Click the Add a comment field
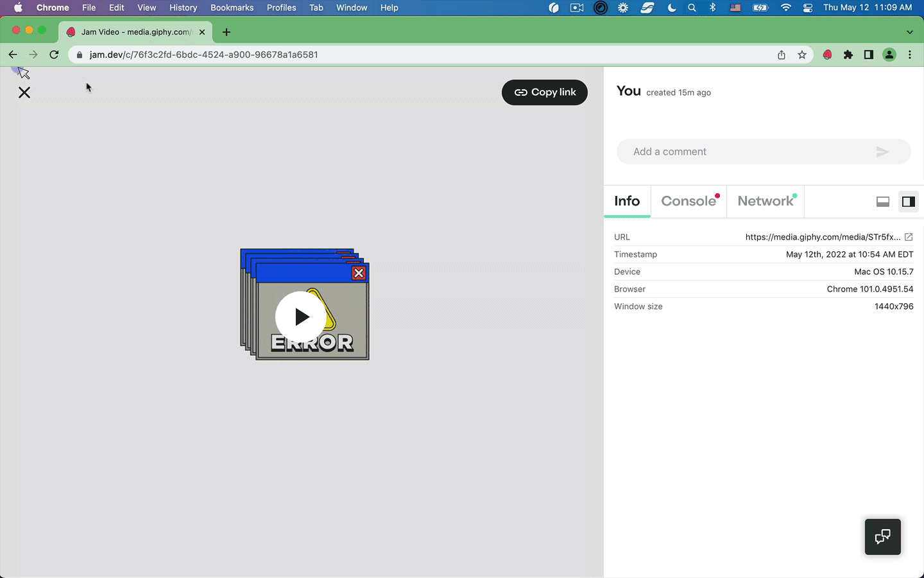The width and height of the screenshot is (924, 578). pos(764,152)
